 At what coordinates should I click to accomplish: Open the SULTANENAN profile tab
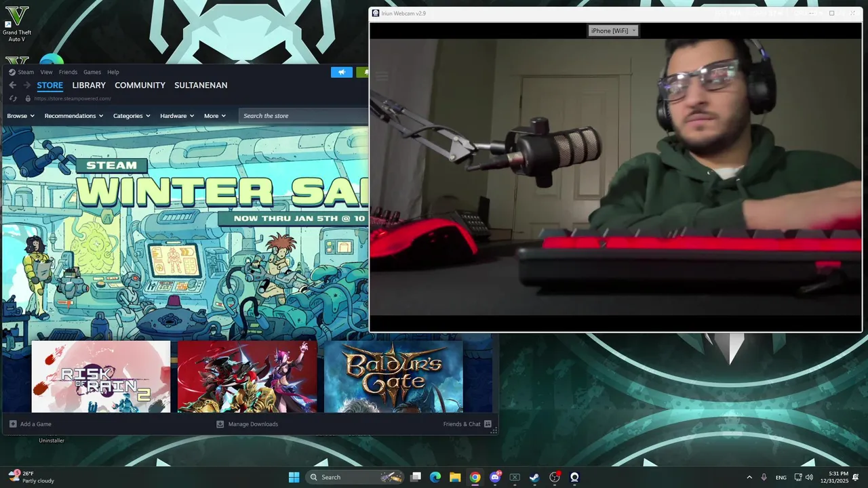pyautogui.click(x=201, y=85)
